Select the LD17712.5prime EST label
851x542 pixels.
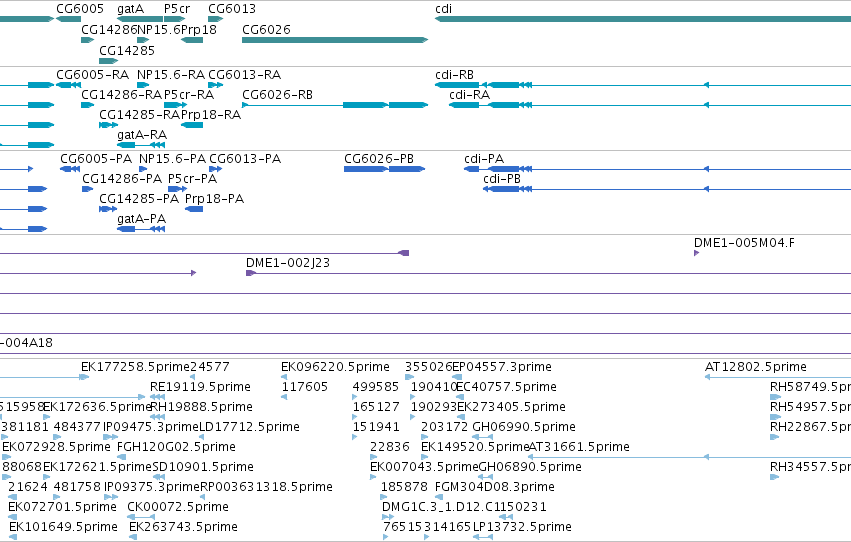click(250, 428)
